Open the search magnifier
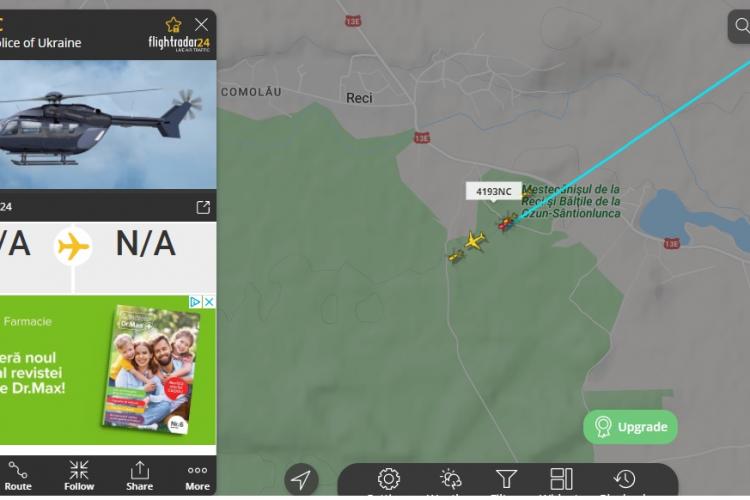 (x=742, y=25)
